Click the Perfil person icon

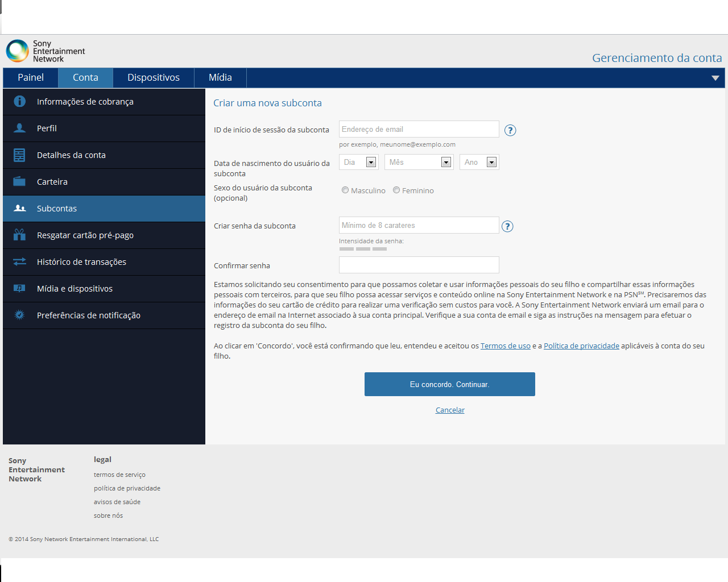(19, 128)
